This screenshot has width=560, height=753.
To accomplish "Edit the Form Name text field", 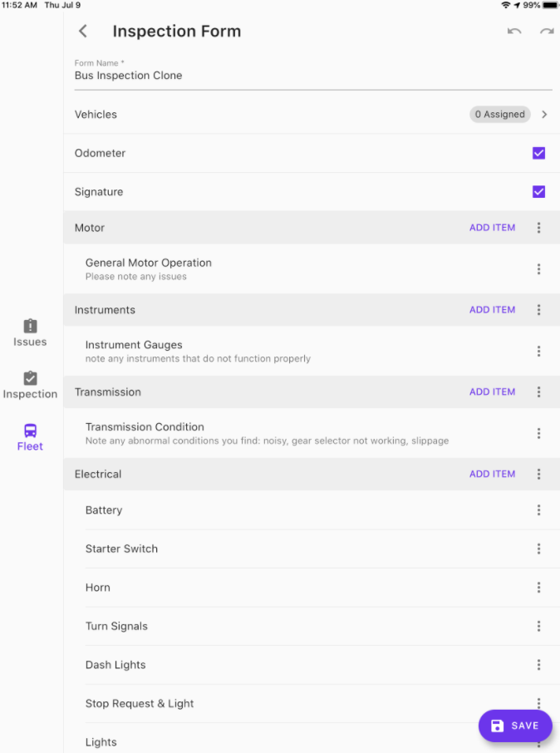I will (312, 76).
